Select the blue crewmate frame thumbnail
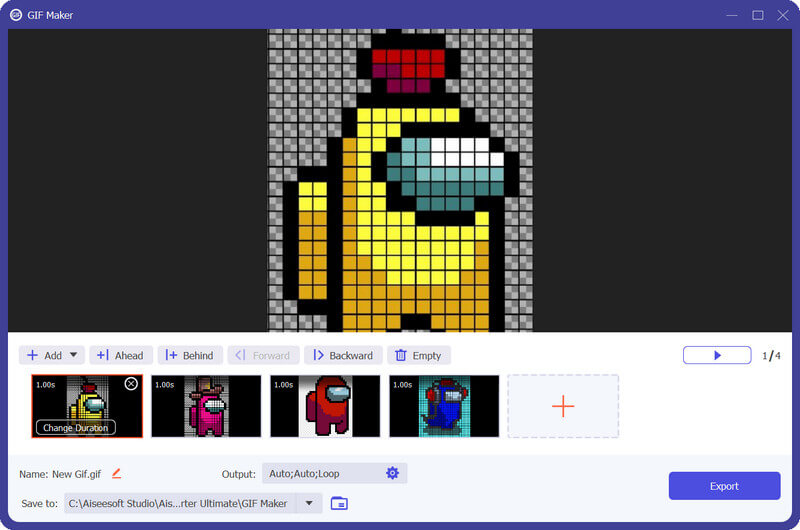 pos(444,406)
